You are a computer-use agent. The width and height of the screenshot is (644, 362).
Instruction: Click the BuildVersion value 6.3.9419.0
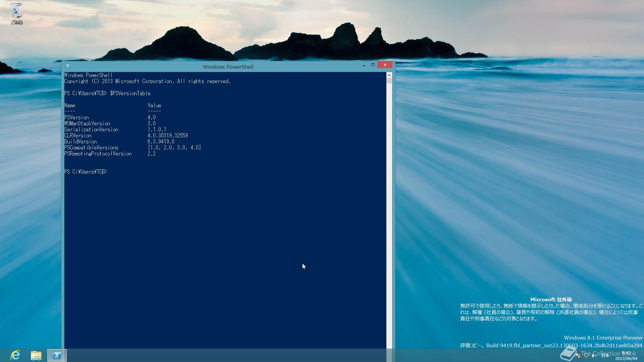point(161,141)
